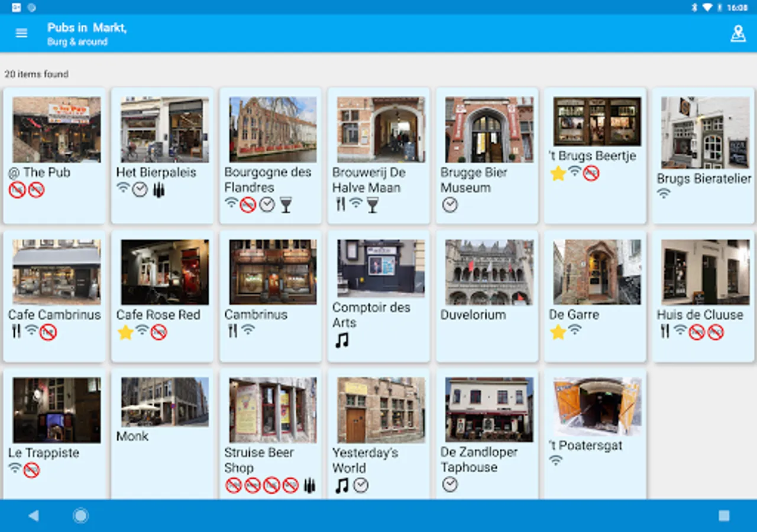Tap the Wi-Fi icon under Brugs Bieratelier
Viewport: 757px width, 532px height.
pos(664,194)
